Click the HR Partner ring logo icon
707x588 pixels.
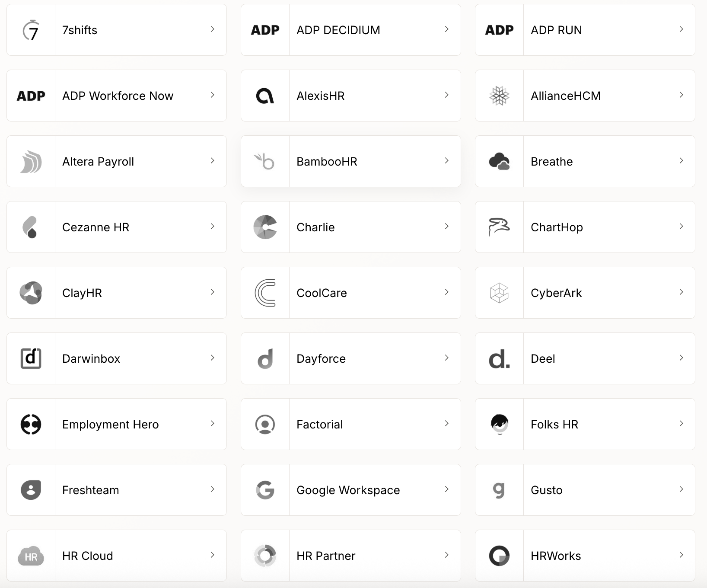(265, 556)
